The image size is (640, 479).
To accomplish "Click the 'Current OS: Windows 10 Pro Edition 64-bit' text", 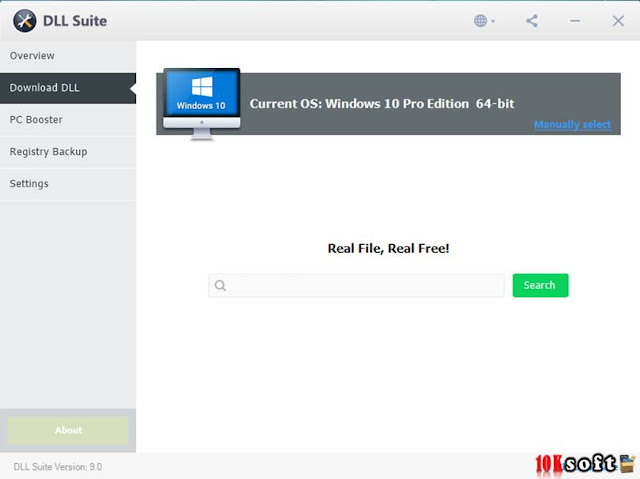I will pos(382,104).
